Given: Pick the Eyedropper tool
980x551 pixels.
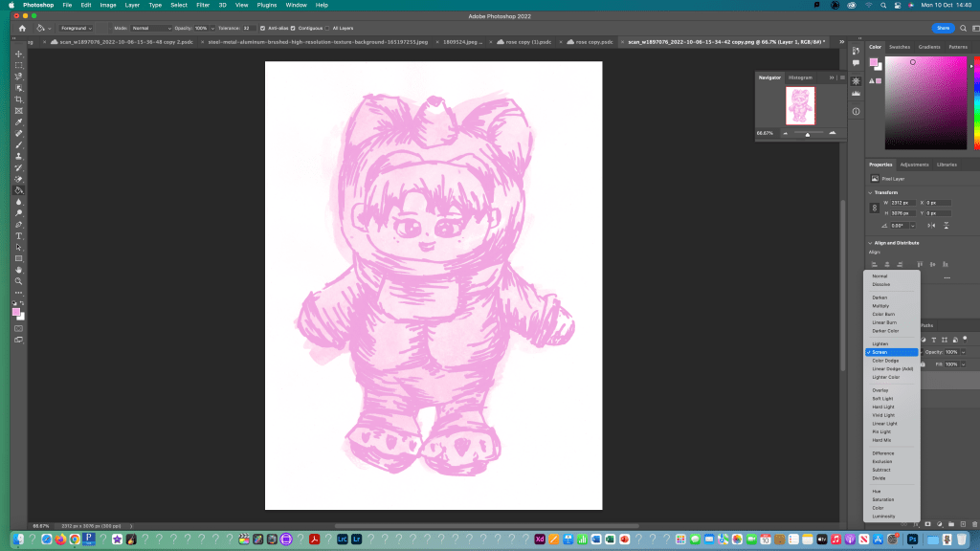Looking at the screenshot, I should tap(18, 122).
